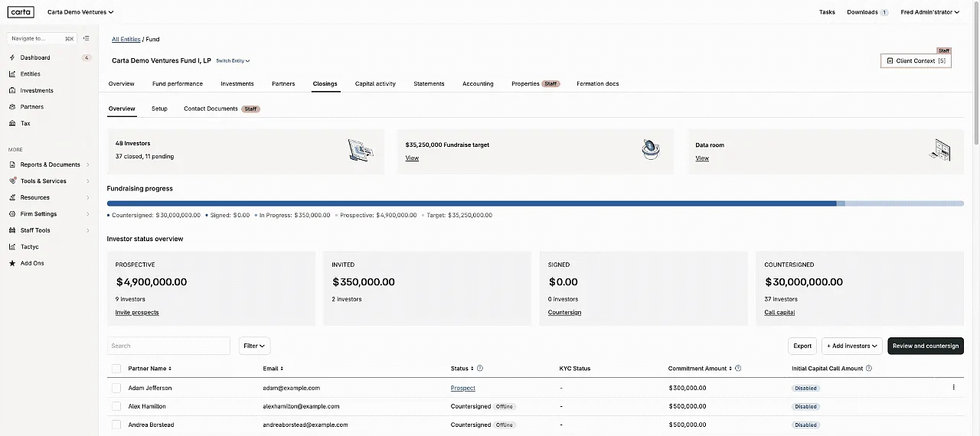View the fundraise target
The width and height of the screenshot is (980, 436).
412,158
